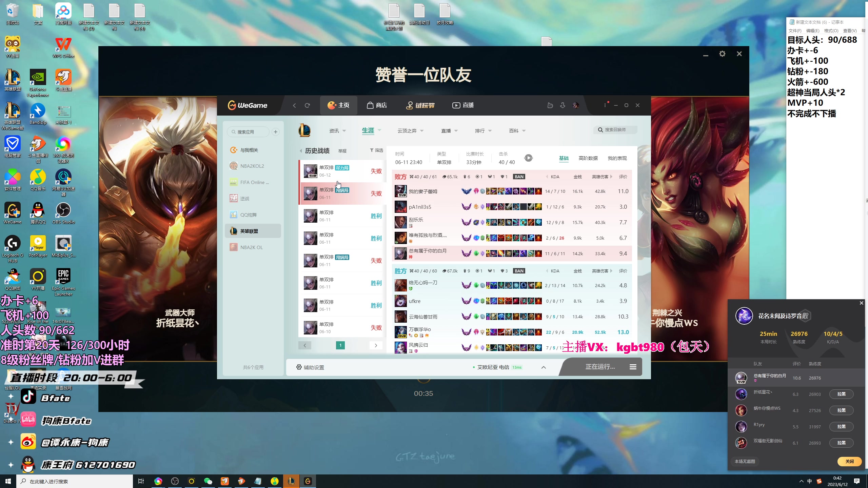Click the download manager icon in WeGame titlebar
868x488 pixels.
click(563, 105)
